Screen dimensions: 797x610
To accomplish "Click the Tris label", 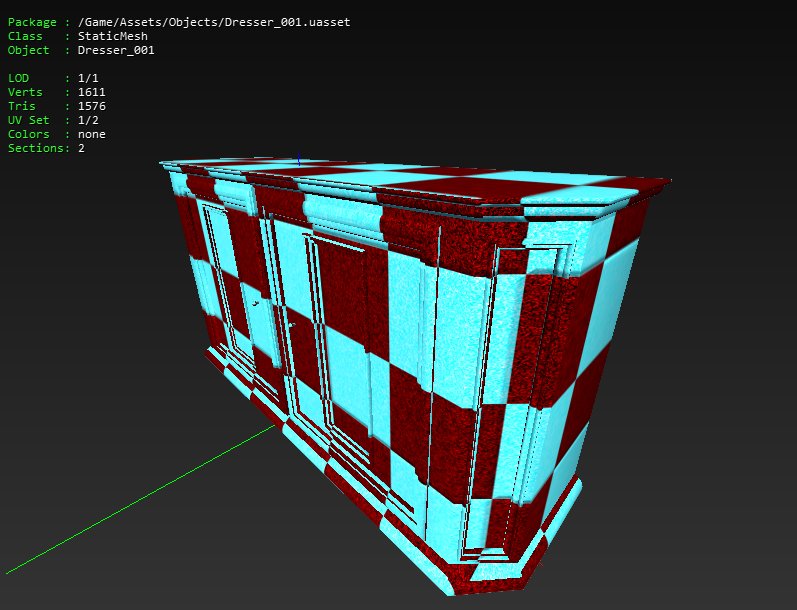I will 22,106.
